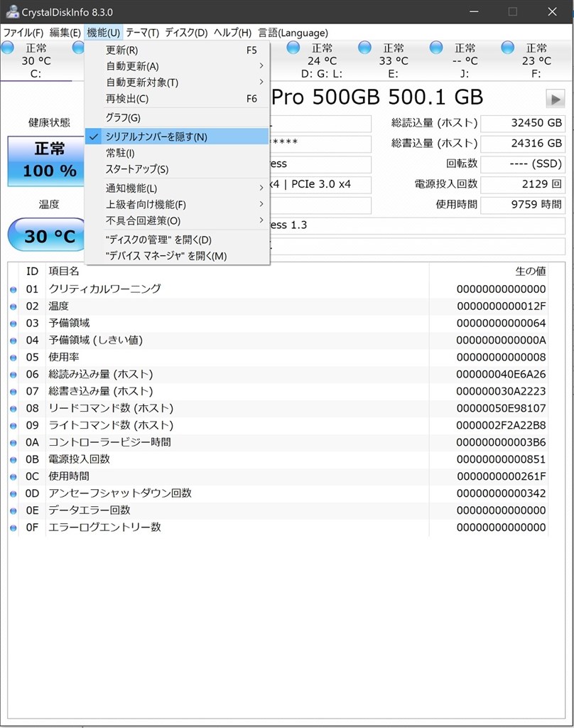Click status dot for ID 0C 使用時間 row
574x728 pixels.
pos(13,477)
